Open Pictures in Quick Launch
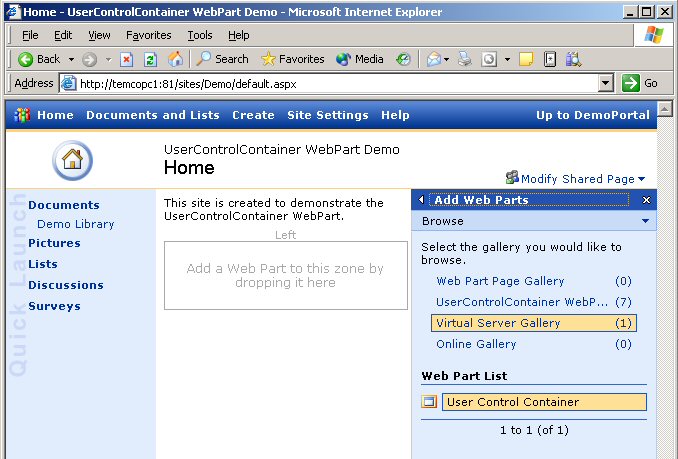This screenshot has height=459, width=678. pyautogui.click(x=54, y=243)
